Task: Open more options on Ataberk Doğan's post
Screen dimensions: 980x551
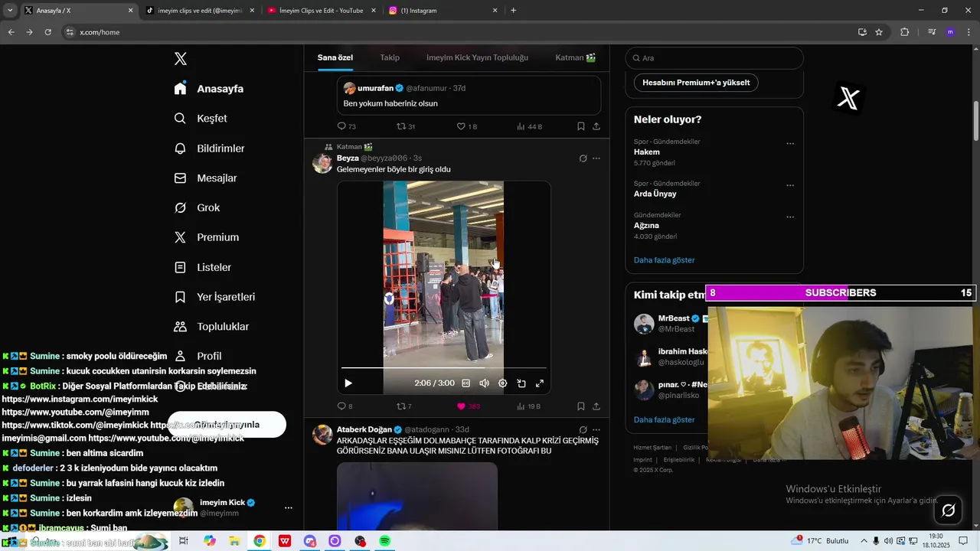Action: pyautogui.click(x=596, y=430)
